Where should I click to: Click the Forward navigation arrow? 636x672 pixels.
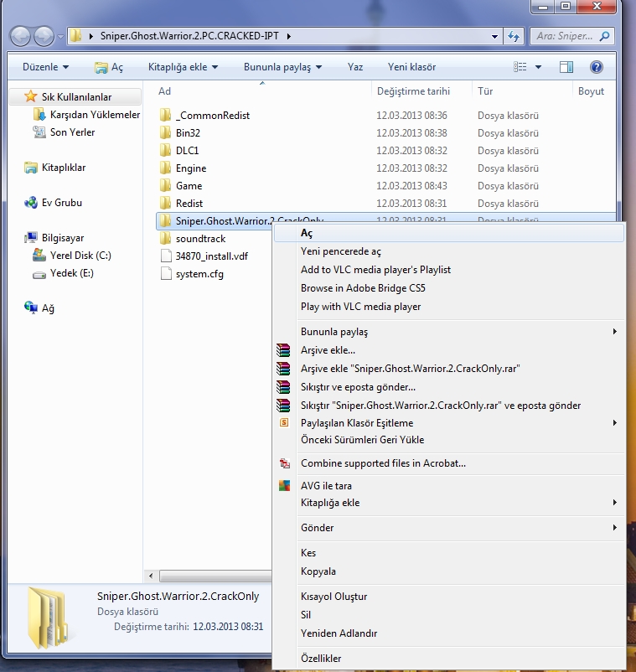(44, 36)
